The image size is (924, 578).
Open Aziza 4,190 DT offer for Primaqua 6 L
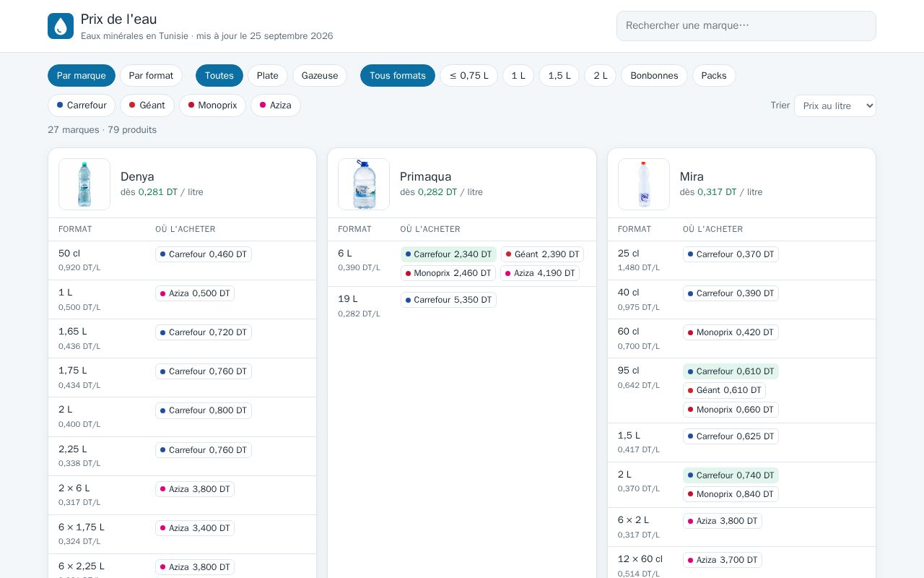pyautogui.click(x=540, y=273)
